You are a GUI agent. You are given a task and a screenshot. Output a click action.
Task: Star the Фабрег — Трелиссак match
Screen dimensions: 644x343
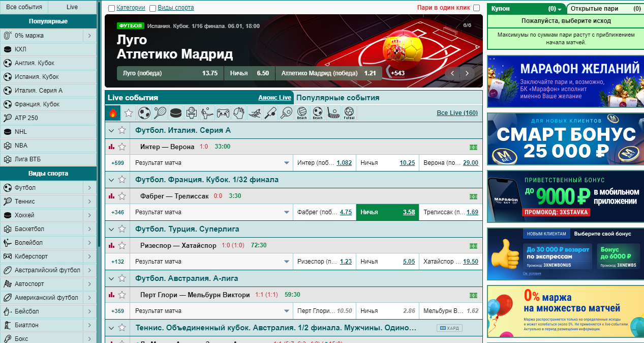point(122,196)
